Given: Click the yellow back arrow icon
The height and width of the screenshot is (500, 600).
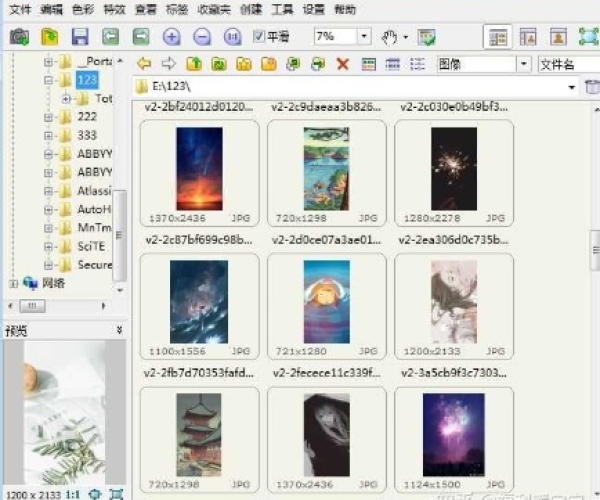Looking at the screenshot, I should [144, 64].
